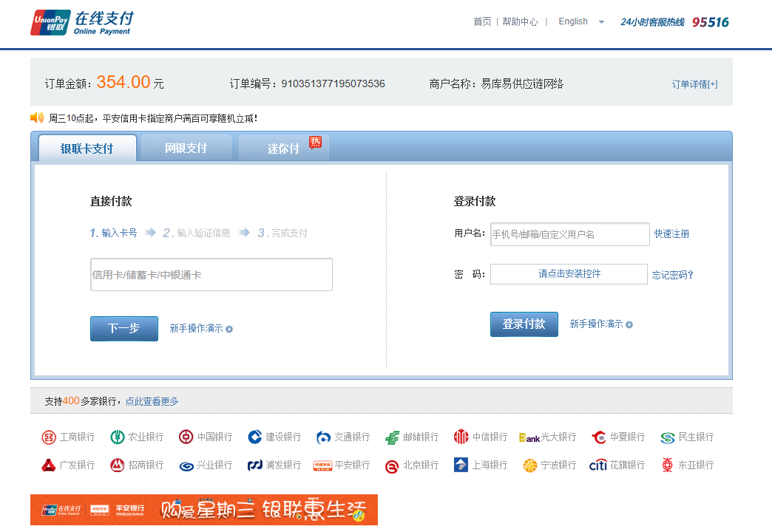Screen dimensions: 772x532
Task: Click the 登录付款 section heading
Action: click(x=475, y=201)
